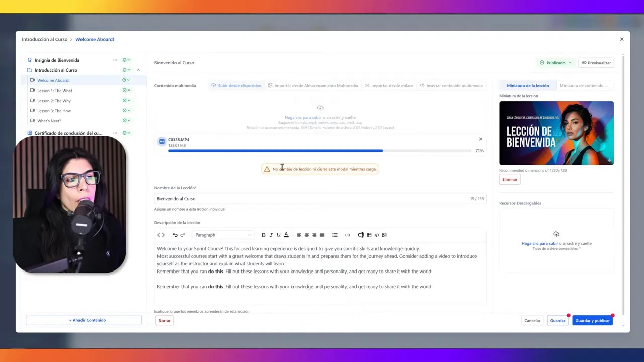
Task: Switch to Importar desde enlace tab
Action: (389, 86)
